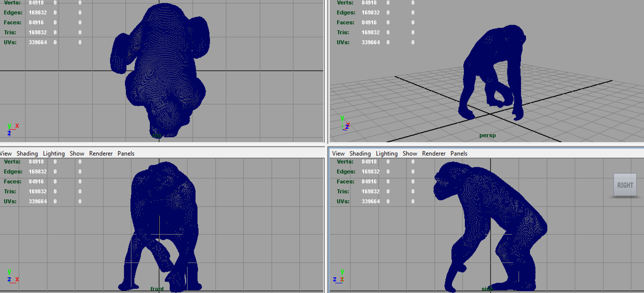Open the Show menu in side panel
The height and width of the screenshot is (293, 644).
coord(410,154)
